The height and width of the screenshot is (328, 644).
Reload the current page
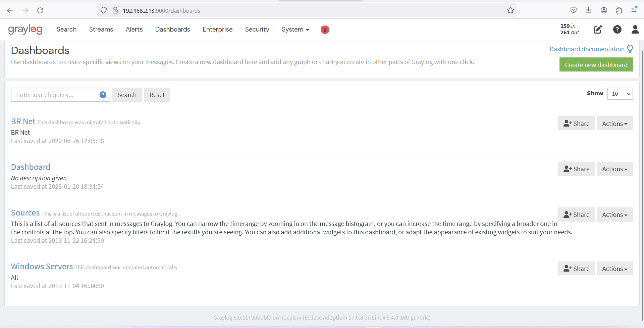[x=40, y=10]
